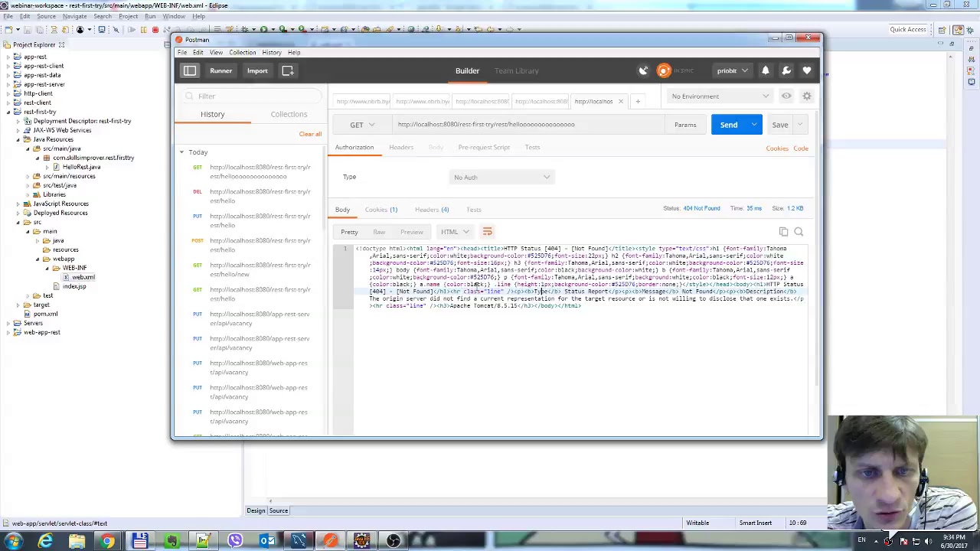Open new Postman window icon
Viewport: 980px width, 551px height.
pyautogui.click(x=288, y=70)
